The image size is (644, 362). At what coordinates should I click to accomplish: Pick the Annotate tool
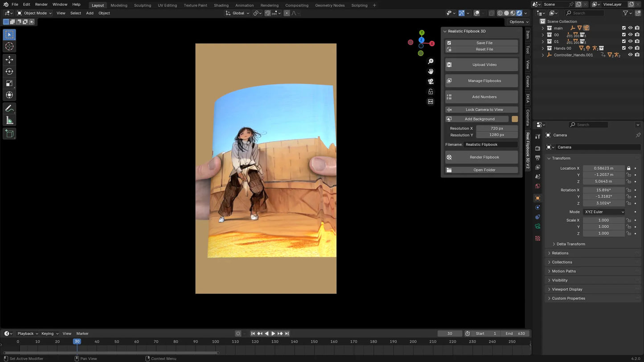tap(9, 108)
